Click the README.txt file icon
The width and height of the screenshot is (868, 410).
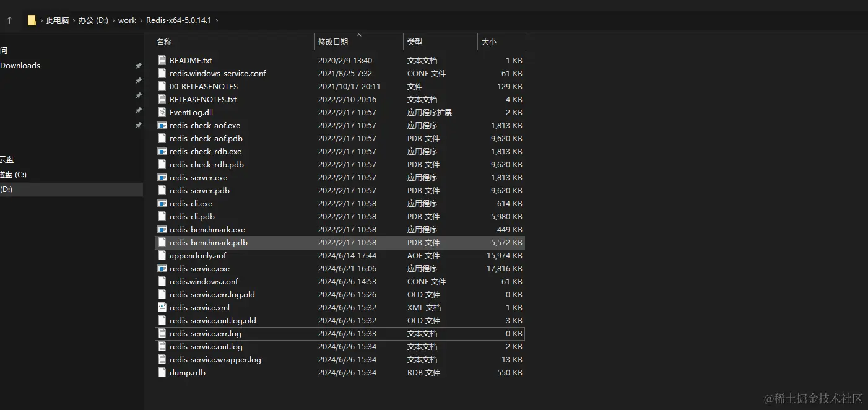point(162,60)
